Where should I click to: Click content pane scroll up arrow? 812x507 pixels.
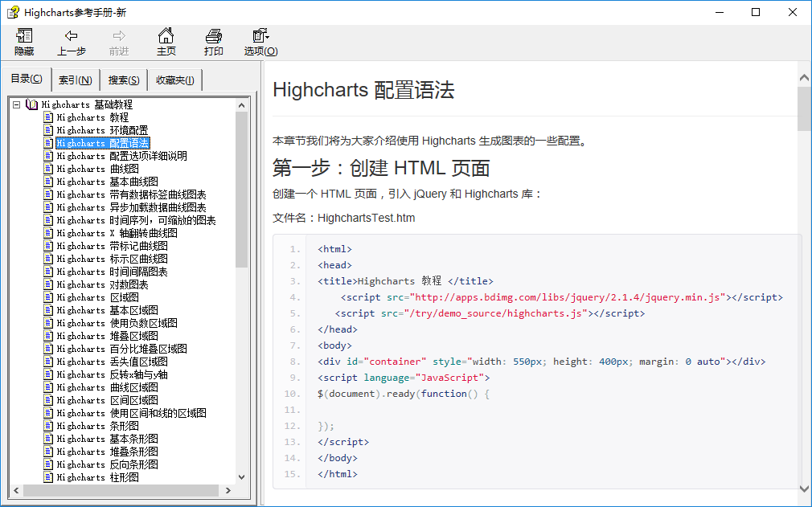804,78
